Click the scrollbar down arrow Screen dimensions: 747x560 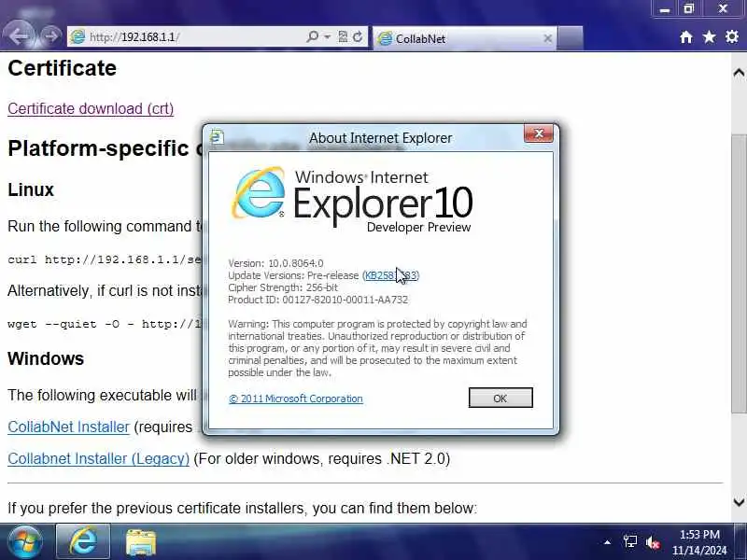pos(739,501)
